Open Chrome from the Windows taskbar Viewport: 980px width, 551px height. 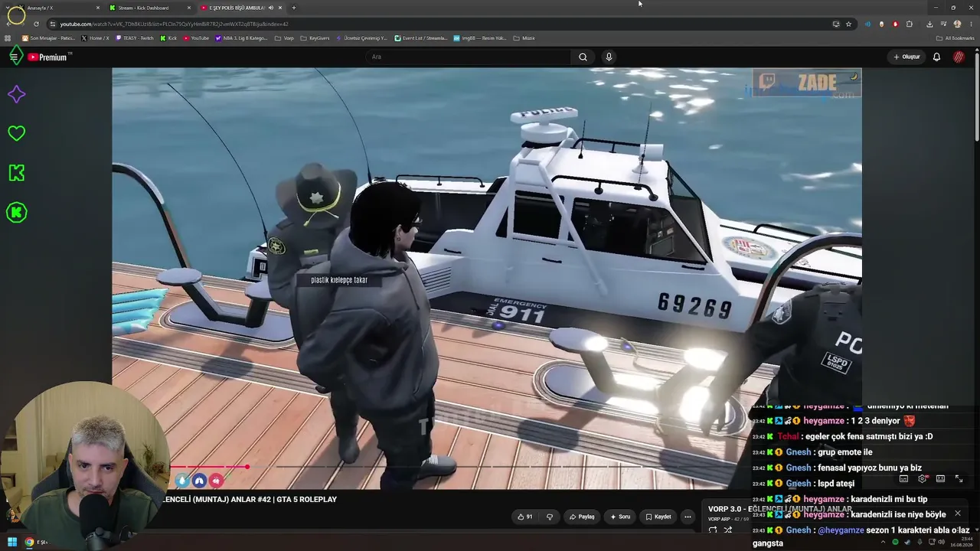(29, 542)
